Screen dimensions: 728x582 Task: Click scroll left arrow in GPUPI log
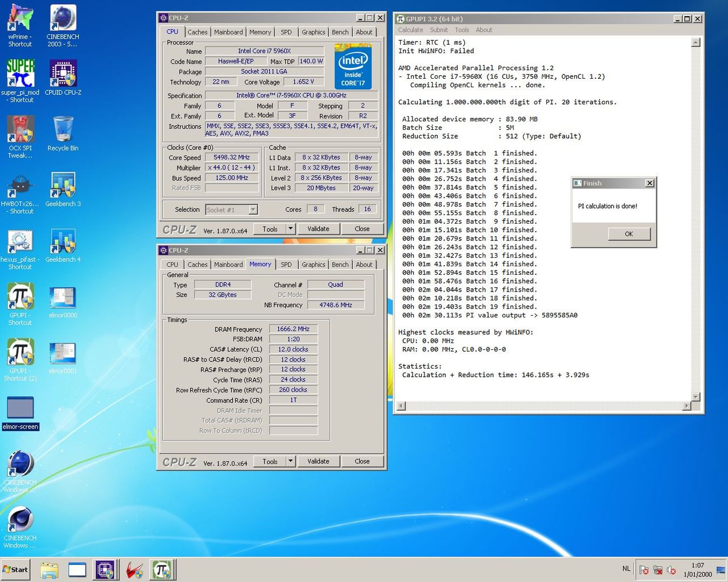(401, 406)
